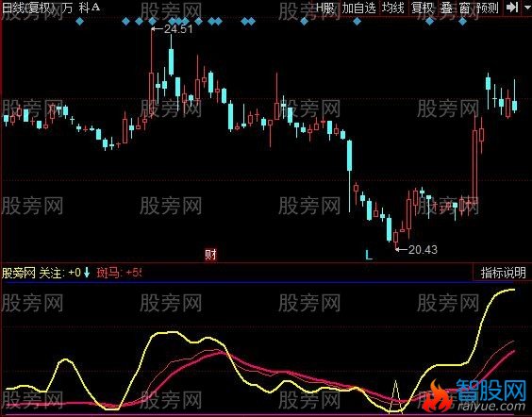Screen dimensions: 532x417
Task: Click the 叠 overlay button
Action: tap(446, 8)
